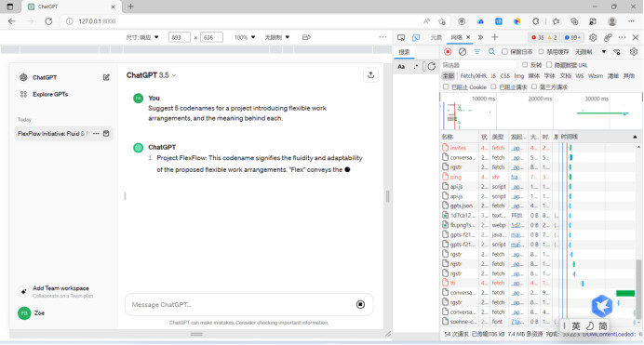Toggle device emulation icon in DevTools
Image resolution: width=644 pixels, height=345 pixels.
pos(416,37)
